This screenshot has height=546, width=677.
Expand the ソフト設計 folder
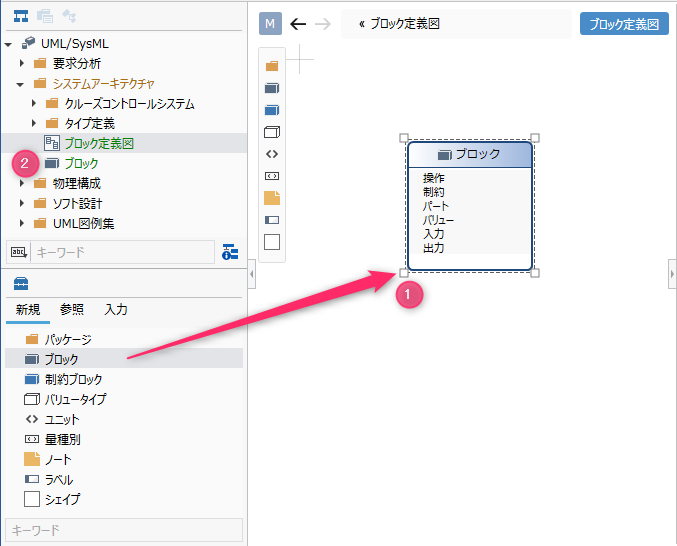click(22, 203)
